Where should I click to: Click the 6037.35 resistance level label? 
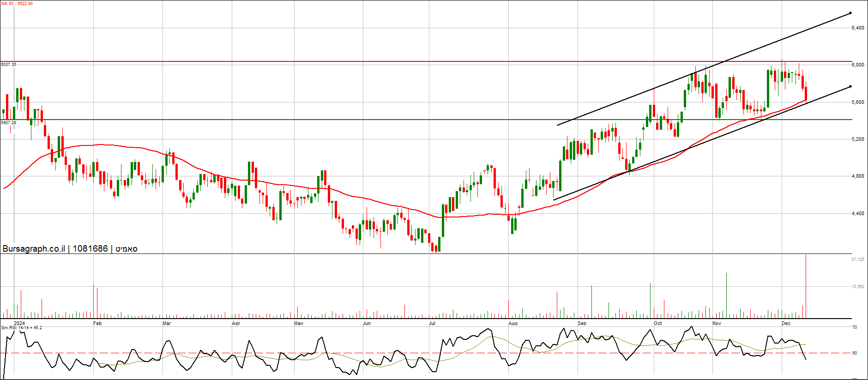[9, 65]
